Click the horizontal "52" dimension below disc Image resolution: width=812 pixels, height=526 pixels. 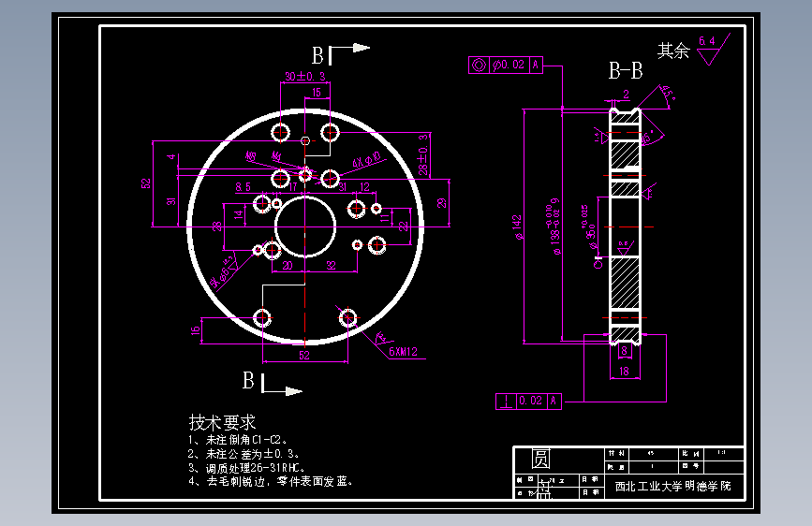pos(304,355)
